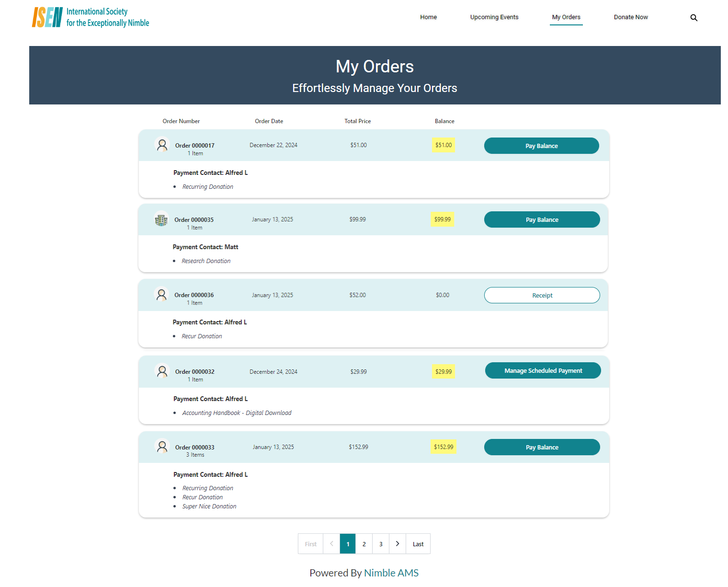This screenshot has width=728, height=587.
Task: Jump to page 2 of orders
Action: pos(364,544)
